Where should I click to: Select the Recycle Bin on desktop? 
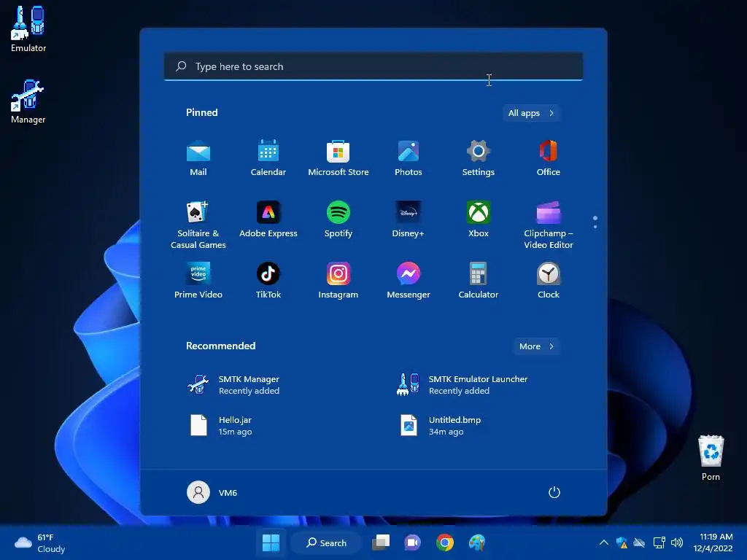pos(711,458)
